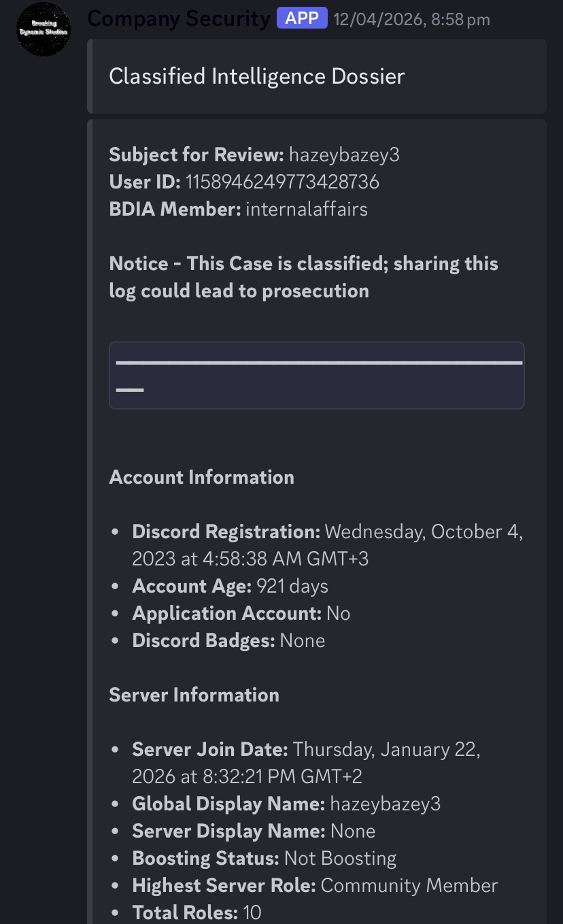Open the Breaking Dynamic Studios bot avatar
This screenshot has height=924, width=563.
44,29
